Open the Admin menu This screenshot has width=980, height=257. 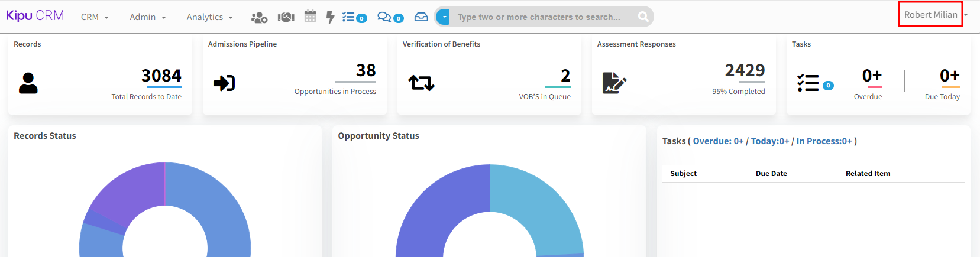click(x=147, y=17)
